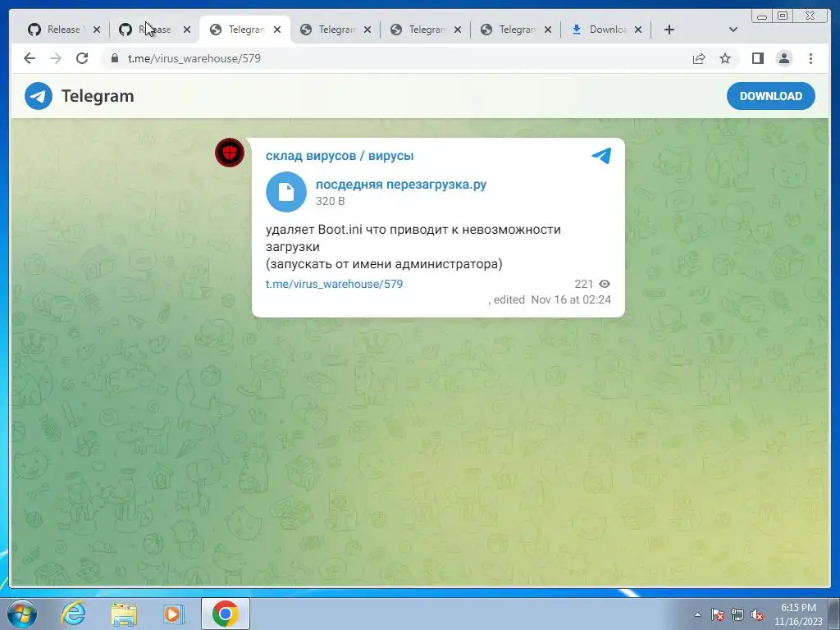840x630 pixels.
Task: Open the channel avatar image
Action: (x=230, y=153)
